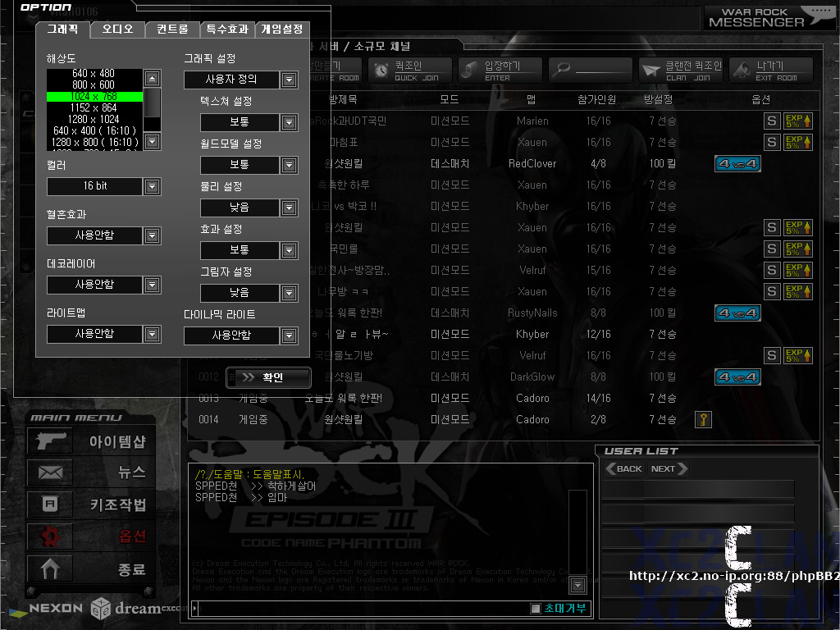Click the key icon on room 0014
This screenshot has width=840, height=630.
pos(703,420)
